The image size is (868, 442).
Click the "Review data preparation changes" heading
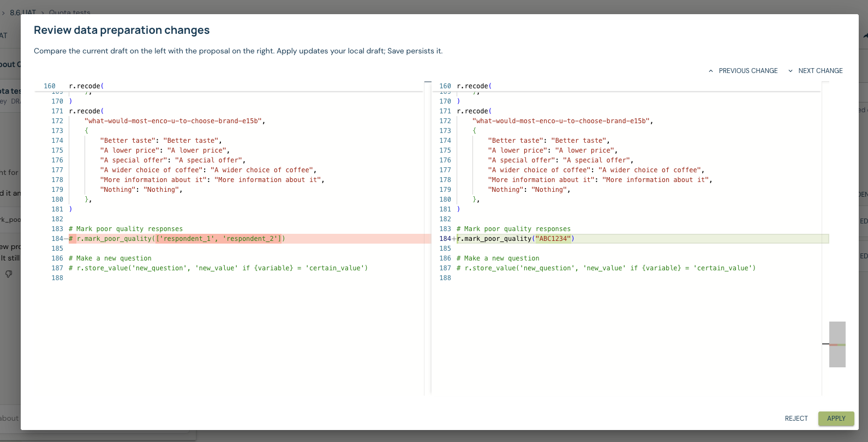click(122, 31)
